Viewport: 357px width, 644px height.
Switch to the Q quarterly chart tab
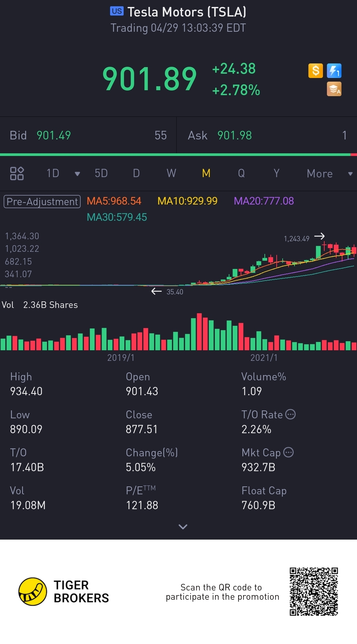241,173
